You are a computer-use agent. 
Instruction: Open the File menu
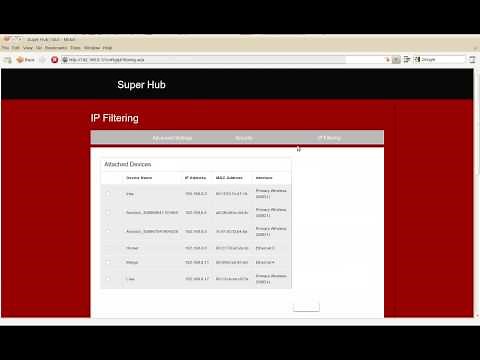(x=5, y=48)
